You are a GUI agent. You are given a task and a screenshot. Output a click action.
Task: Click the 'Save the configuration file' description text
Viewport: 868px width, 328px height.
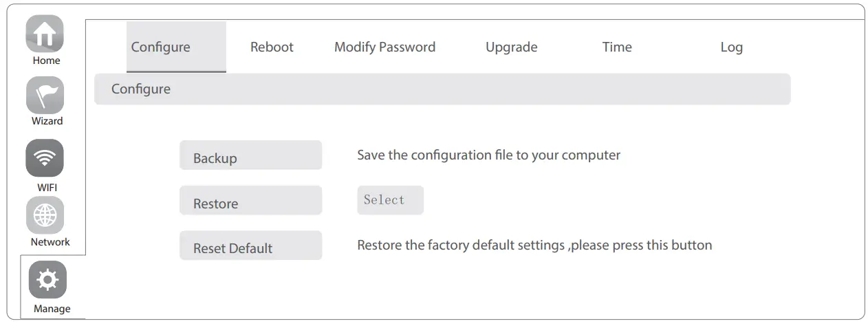click(x=488, y=155)
